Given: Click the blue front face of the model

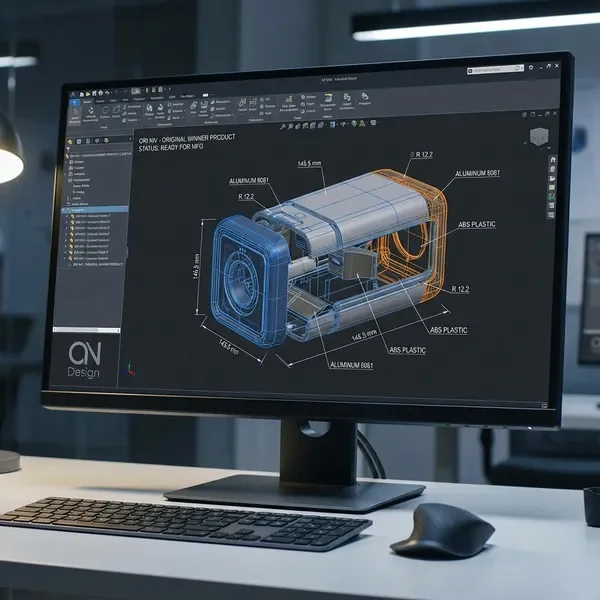Looking at the screenshot, I should coord(242,274).
